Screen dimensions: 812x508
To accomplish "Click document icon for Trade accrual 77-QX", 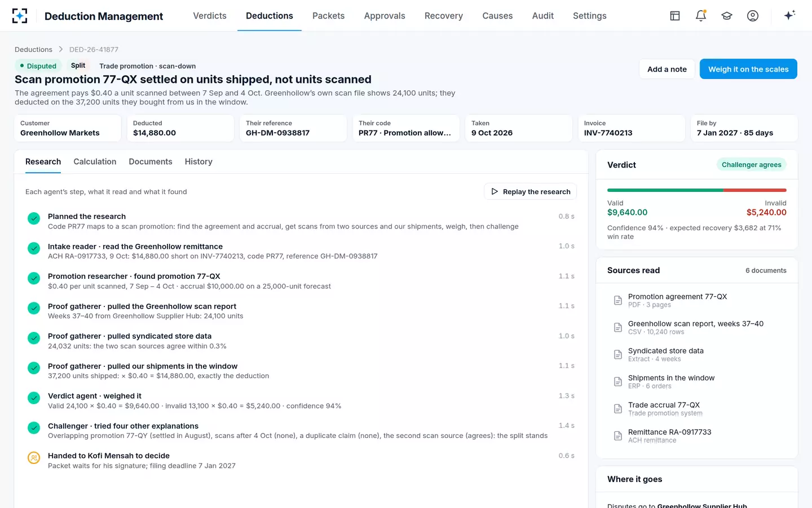I will coord(618,409).
